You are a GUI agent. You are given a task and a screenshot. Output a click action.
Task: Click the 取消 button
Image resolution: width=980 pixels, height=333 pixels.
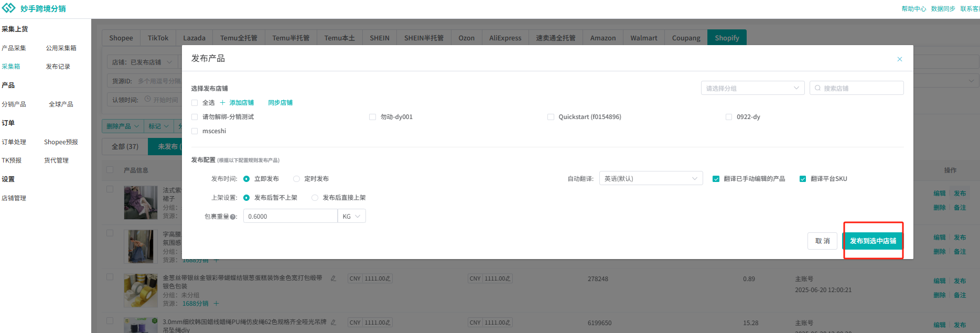click(x=822, y=241)
